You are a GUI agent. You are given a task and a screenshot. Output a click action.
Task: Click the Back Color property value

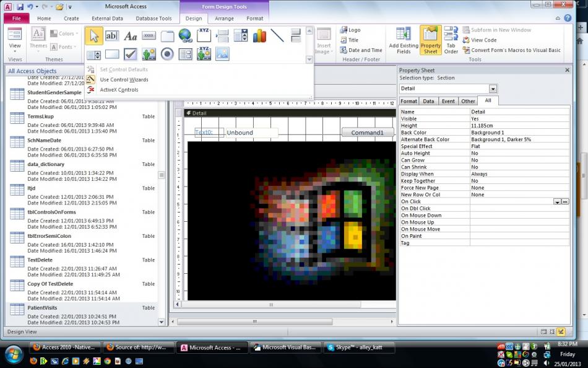pos(519,133)
